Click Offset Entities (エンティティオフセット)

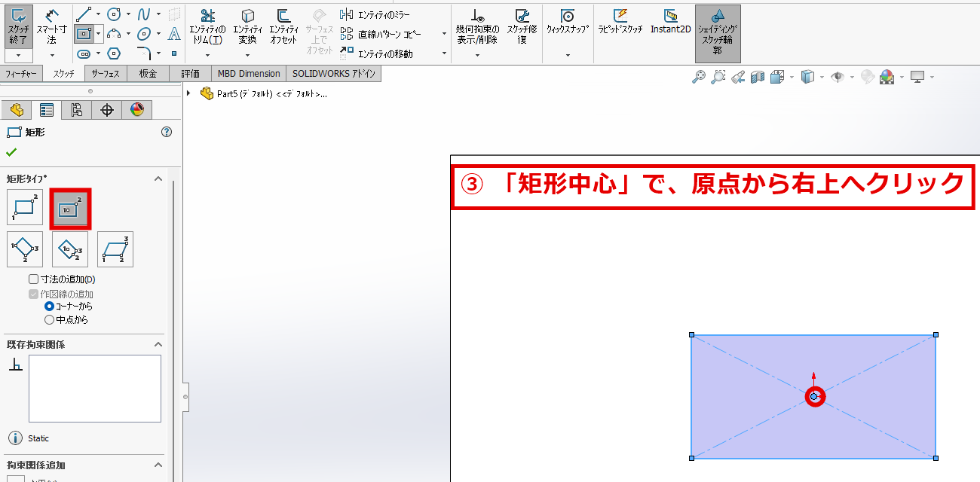pyautogui.click(x=283, y=26)
